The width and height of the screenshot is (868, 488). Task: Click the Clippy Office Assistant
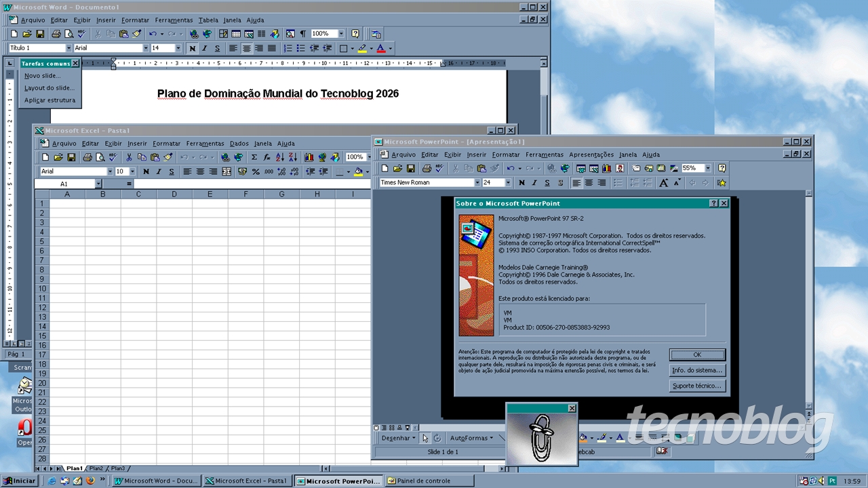[542, 439]
